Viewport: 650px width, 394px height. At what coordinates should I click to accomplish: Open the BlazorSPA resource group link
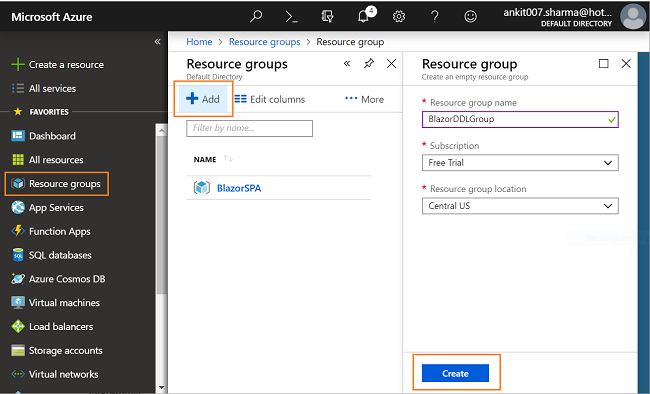point(239,188)
